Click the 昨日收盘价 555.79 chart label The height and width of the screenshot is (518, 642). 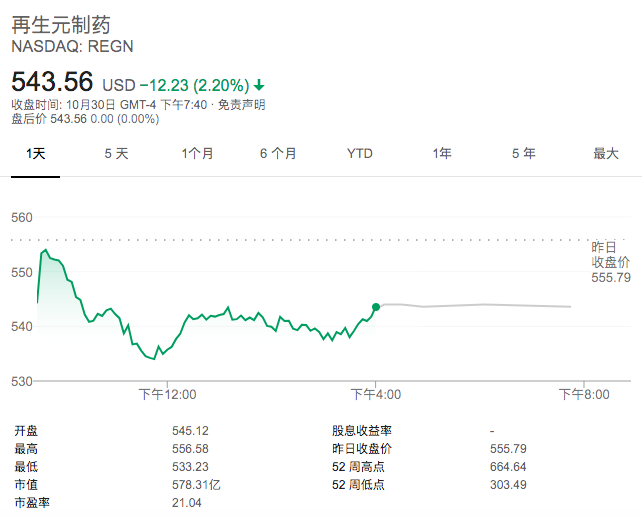(610, 262)
